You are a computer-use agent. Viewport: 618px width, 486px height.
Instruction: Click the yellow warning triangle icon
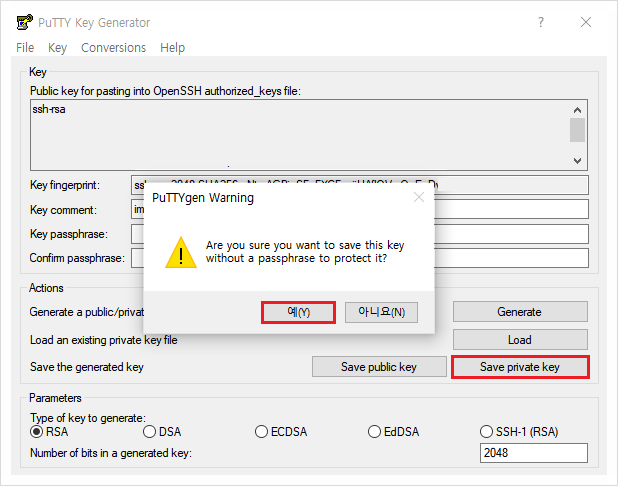click(181, 252)
